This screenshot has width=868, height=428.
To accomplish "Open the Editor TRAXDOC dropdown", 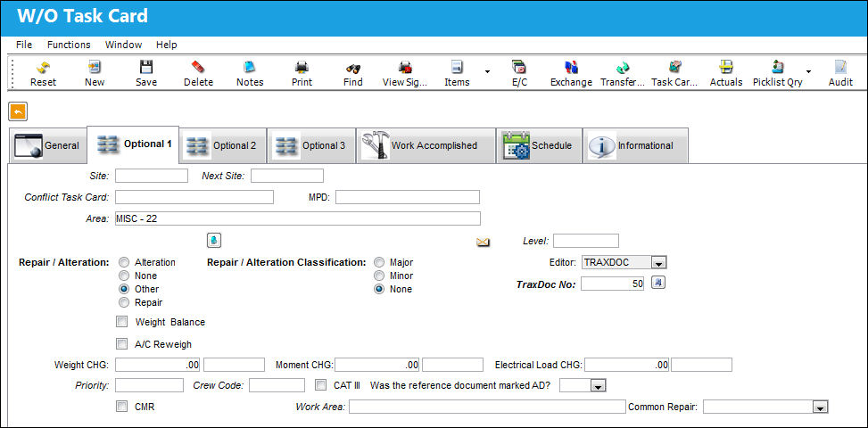I will click(658, 263).
